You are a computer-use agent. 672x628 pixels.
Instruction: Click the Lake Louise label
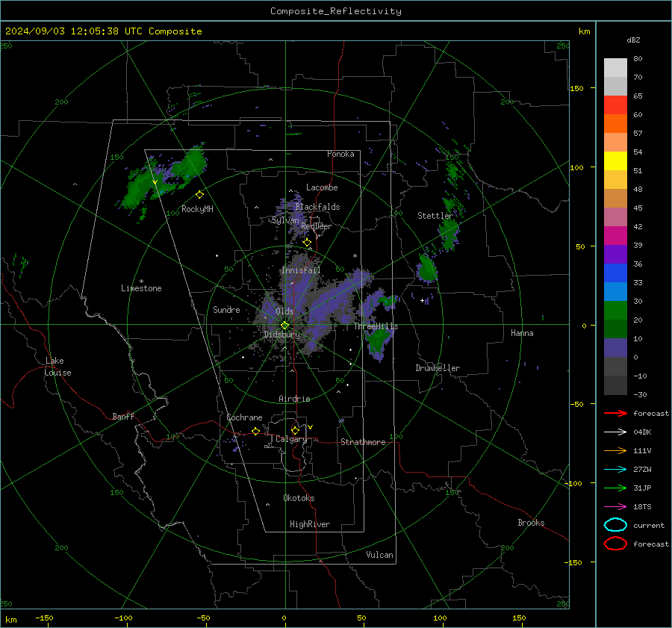click(57, 367)
